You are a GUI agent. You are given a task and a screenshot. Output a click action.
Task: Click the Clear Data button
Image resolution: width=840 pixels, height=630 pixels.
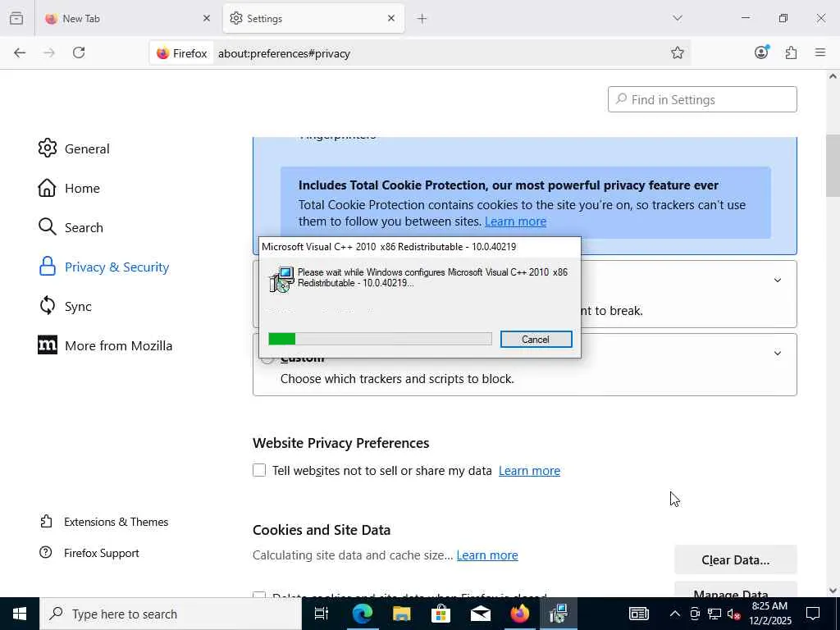736,559
